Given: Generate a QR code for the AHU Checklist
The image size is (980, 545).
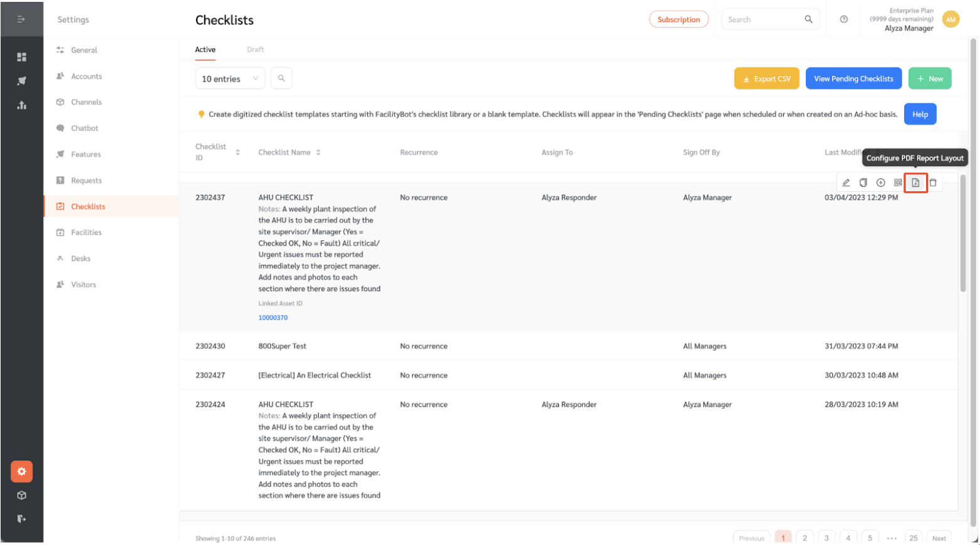Looking at the screenshot, I should point(898,182).
